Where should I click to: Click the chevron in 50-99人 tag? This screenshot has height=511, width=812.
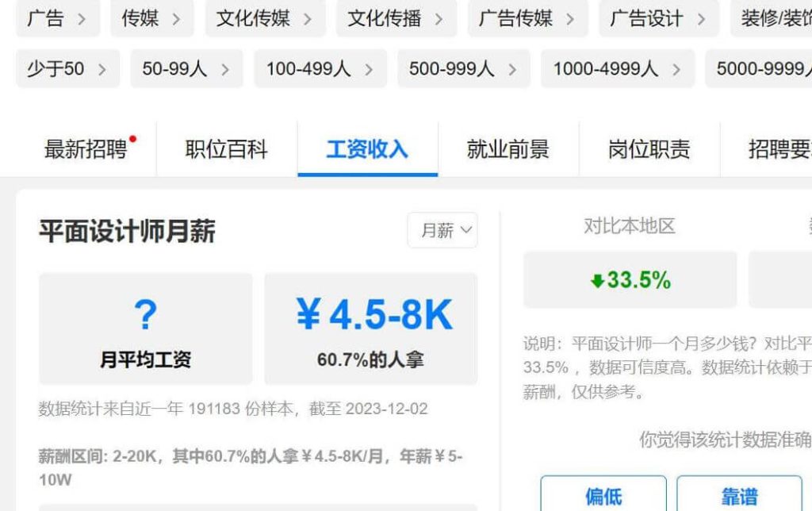tap(224, 70)
